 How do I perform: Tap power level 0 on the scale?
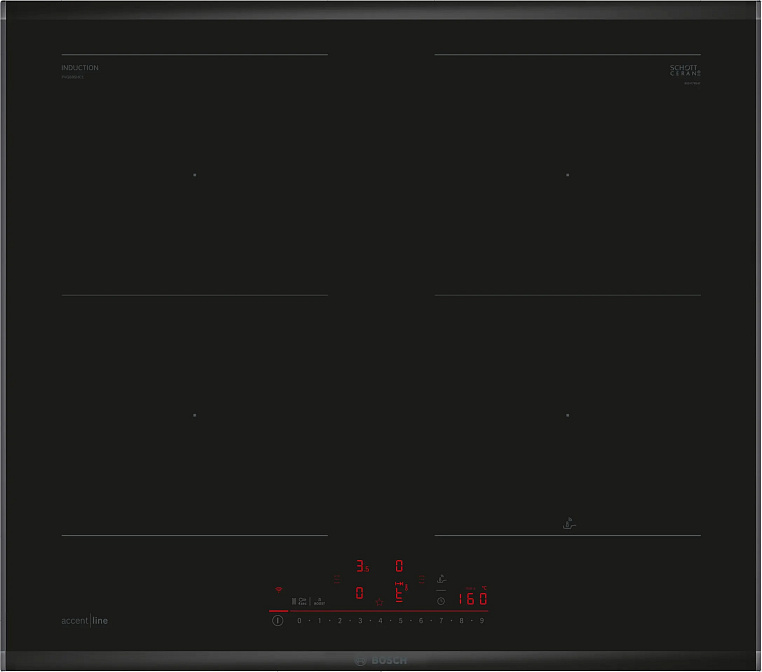(x=299, y=621)
